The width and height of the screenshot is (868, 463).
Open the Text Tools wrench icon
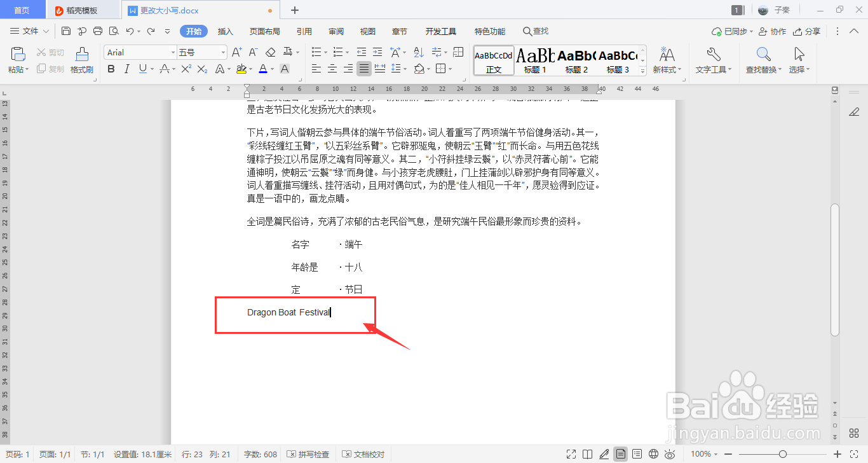(x=714, y=54)
